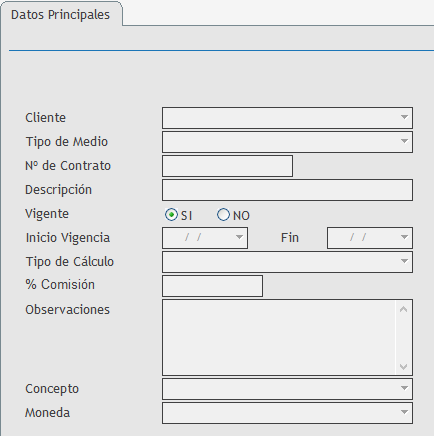
Task: Open the Inicio Vigencia date picker arrow
Action: point(239,238)
